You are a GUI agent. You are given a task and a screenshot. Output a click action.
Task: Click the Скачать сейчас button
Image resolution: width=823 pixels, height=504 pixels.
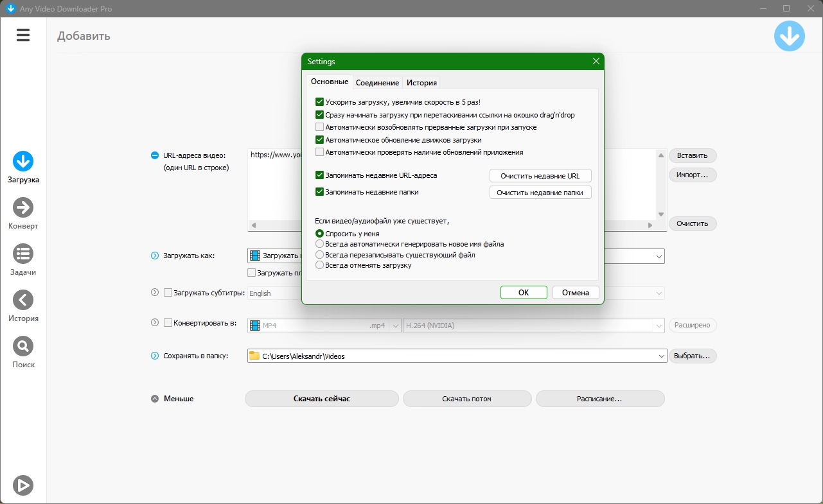[322, 399]
